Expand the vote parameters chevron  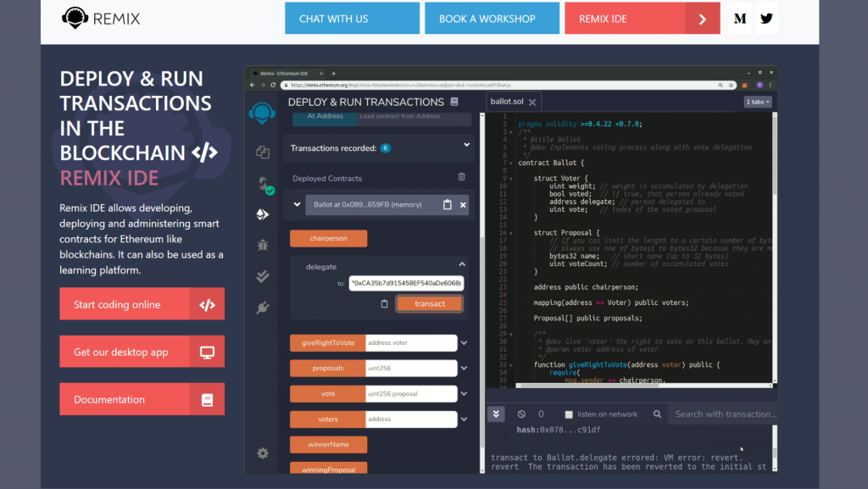[464, 394]
